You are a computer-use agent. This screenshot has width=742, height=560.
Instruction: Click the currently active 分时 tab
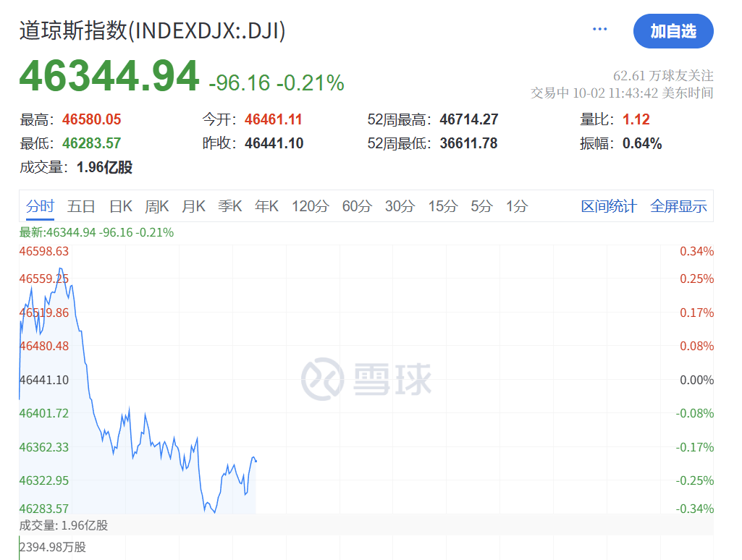click(x=41, y=206)
